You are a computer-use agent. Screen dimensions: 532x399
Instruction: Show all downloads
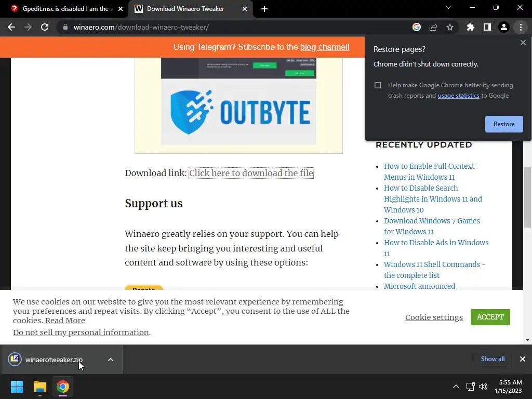tap(493, 359)
